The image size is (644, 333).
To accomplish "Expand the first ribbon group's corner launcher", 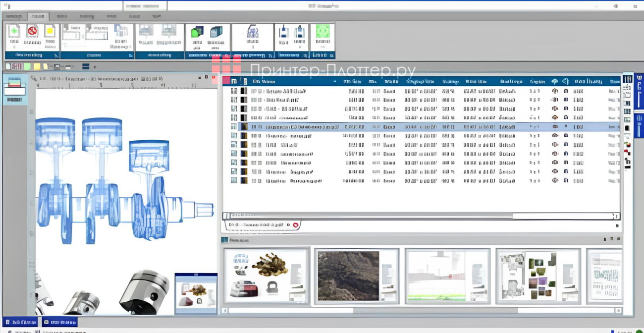I will (x=56, y=55).
